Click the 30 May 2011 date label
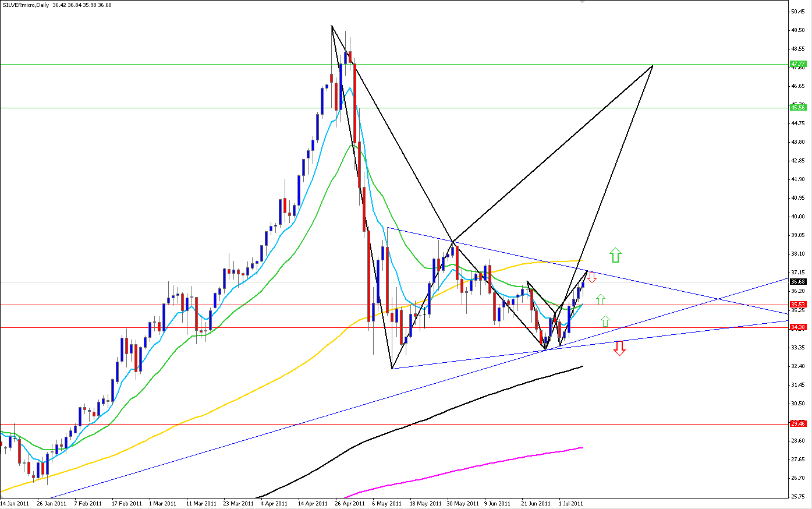 [x=462, y=503]
